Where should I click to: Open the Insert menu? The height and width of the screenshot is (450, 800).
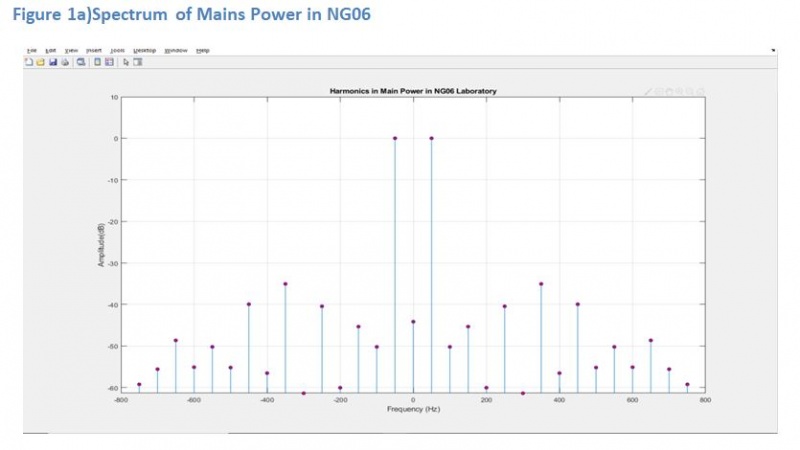coord(94,51)
